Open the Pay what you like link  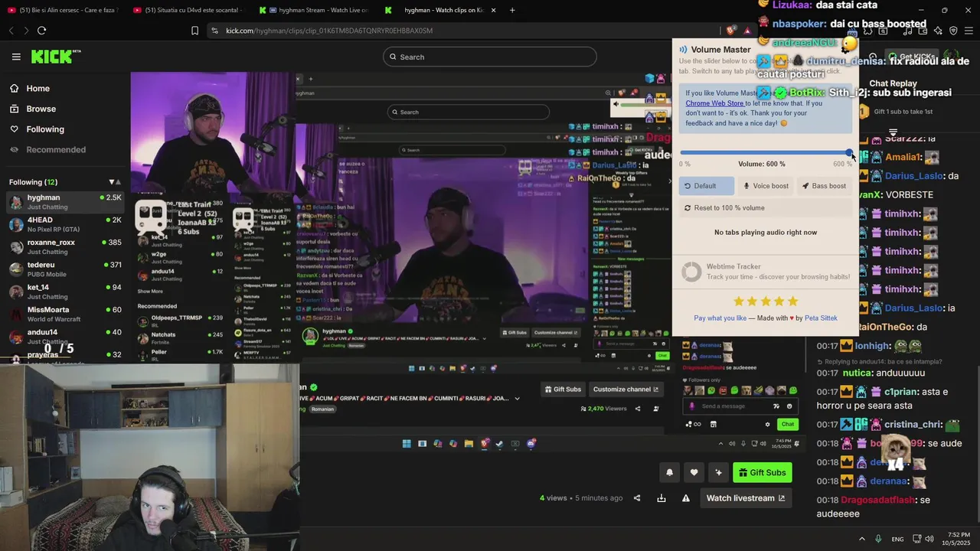tap(720, 318)
